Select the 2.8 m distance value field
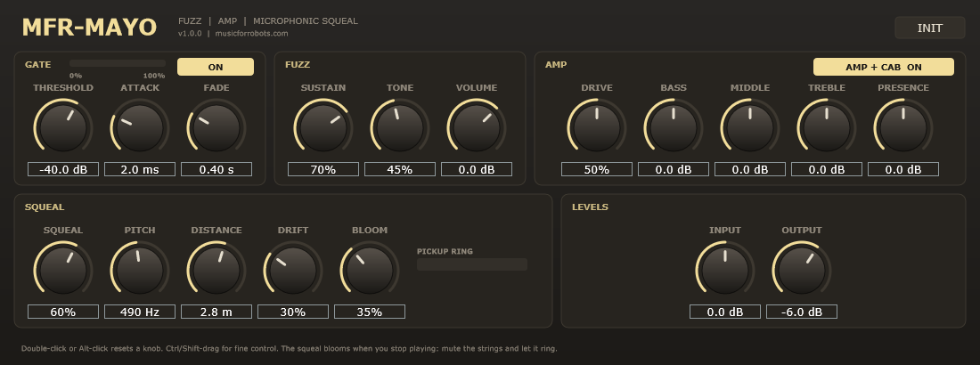The width and height of the screenshot is (980, 365). pyautogui.click(x=216, y=312)
